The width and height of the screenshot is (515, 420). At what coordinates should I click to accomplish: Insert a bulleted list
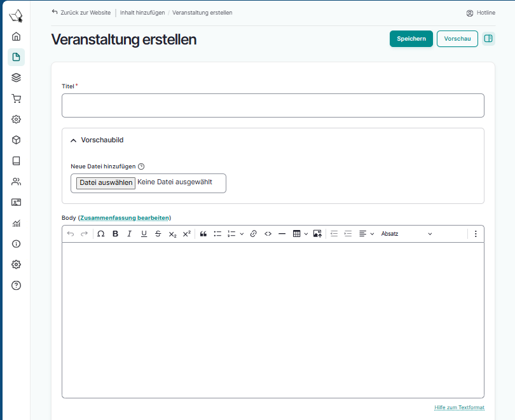coord(217,234)
